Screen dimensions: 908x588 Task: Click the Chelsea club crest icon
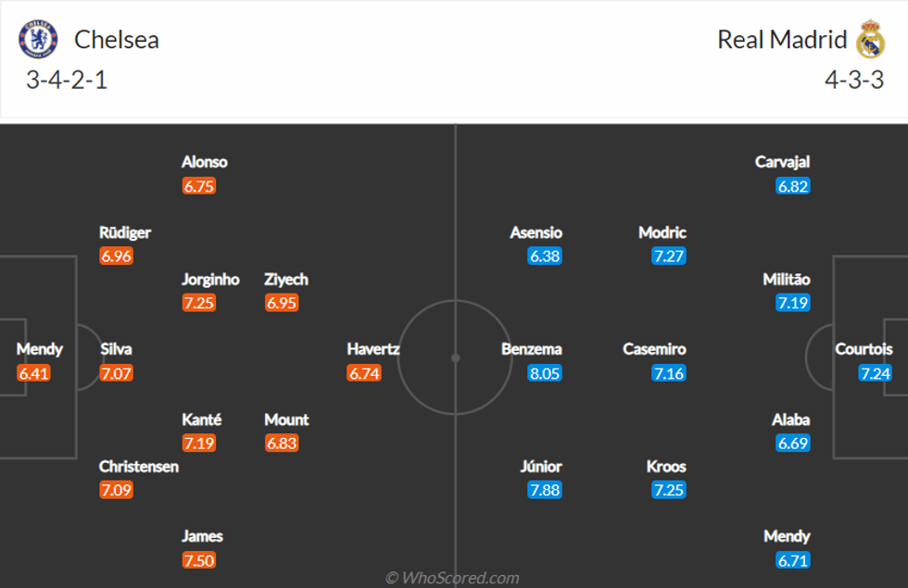pyautogui.click(x=38, y=40)
